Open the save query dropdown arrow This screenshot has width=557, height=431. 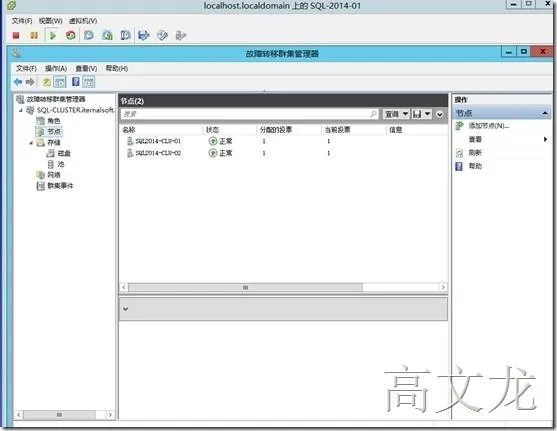coord(428,114)
